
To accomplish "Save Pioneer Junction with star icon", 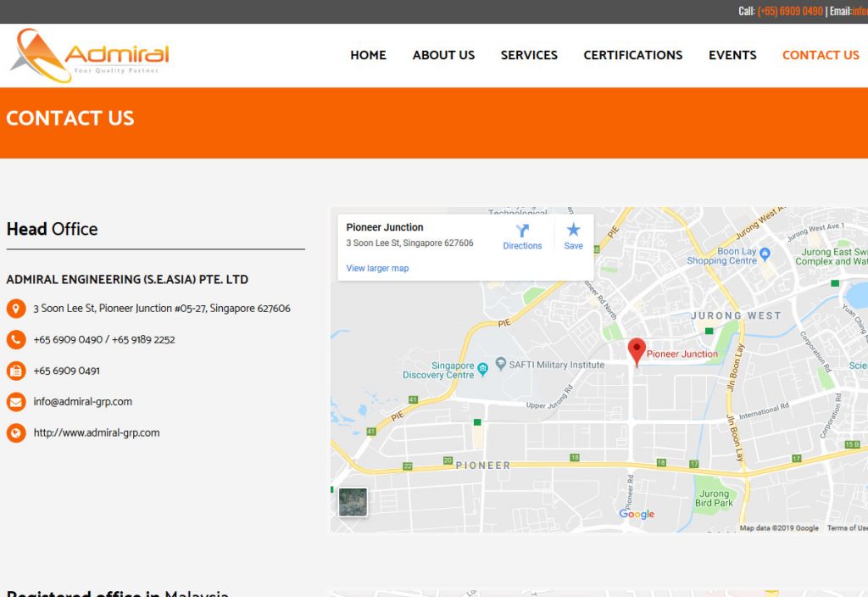I will point(574,231).
